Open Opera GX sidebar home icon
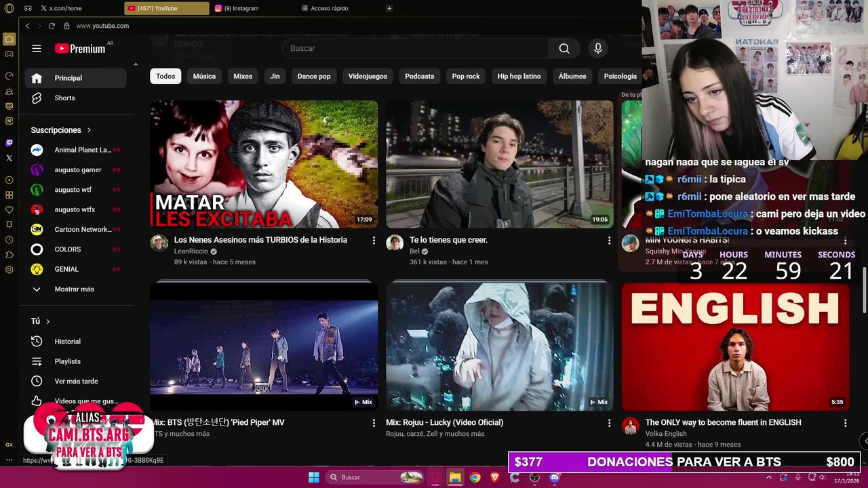Image resolution: width=868 pixels, height=488 pixels. 9,39
